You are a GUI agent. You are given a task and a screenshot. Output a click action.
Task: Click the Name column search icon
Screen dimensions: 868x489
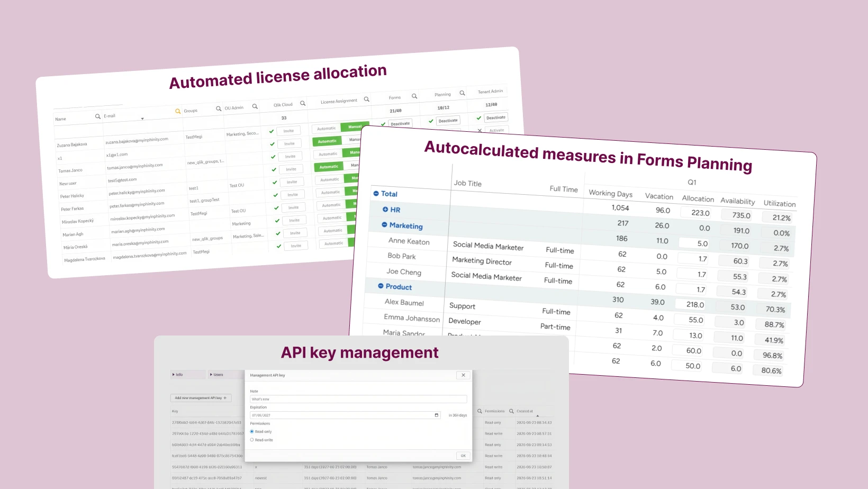click(x=97, y=116)
